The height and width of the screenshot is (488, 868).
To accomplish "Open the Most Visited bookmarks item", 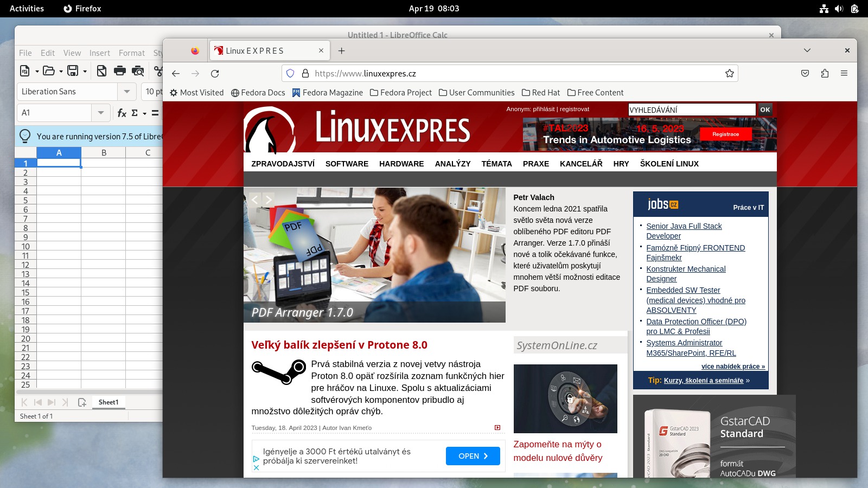I will [x=197, y=93].
